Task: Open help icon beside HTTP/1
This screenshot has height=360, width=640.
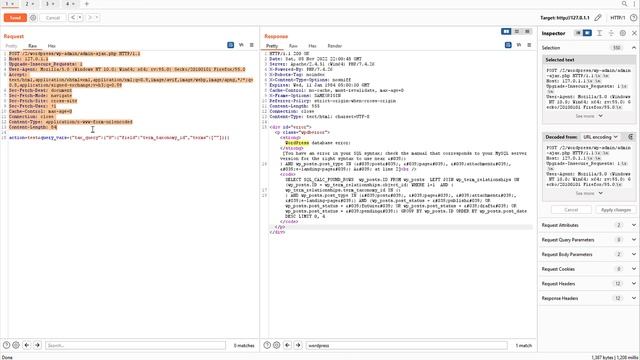Action: coord(633,18)
